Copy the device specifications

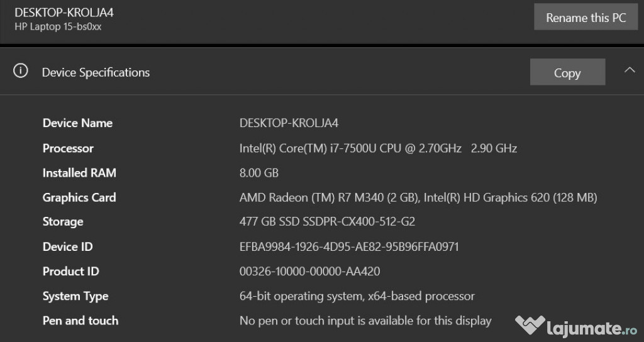[x=568, y=72]
